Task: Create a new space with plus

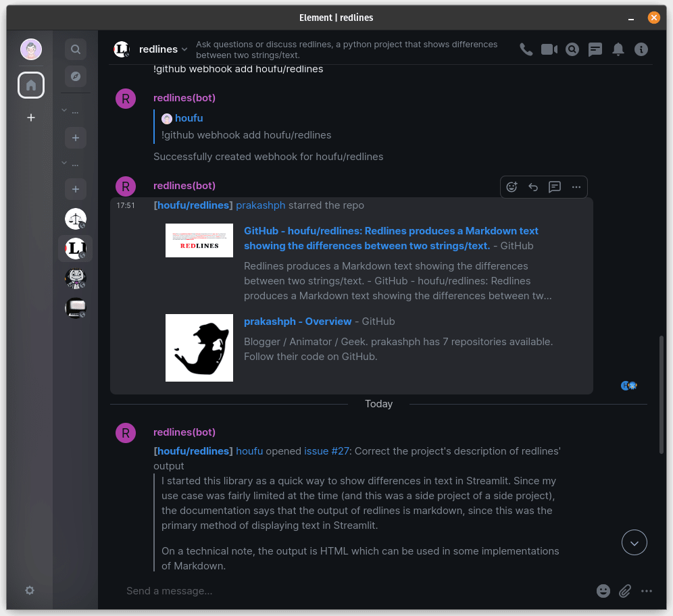Action: tap(31, 118)
